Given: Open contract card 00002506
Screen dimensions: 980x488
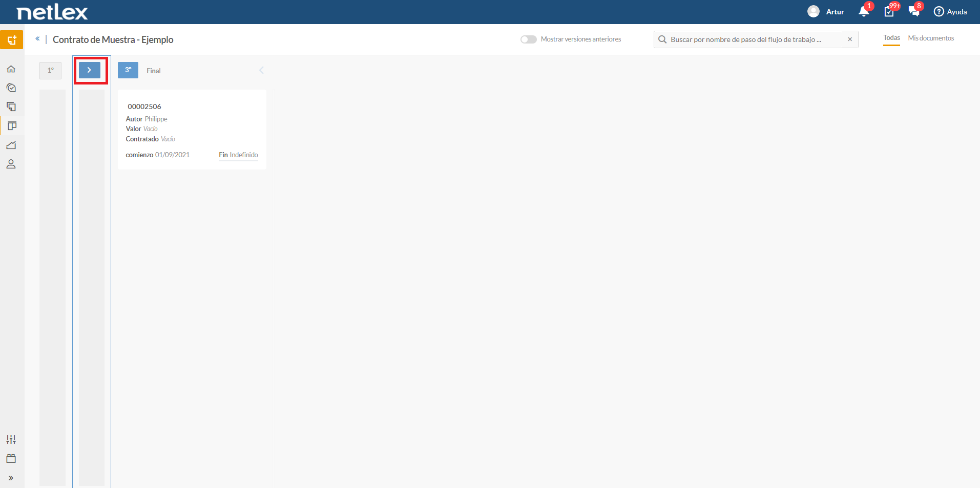Looking at the screenshot, I should 192,130.
